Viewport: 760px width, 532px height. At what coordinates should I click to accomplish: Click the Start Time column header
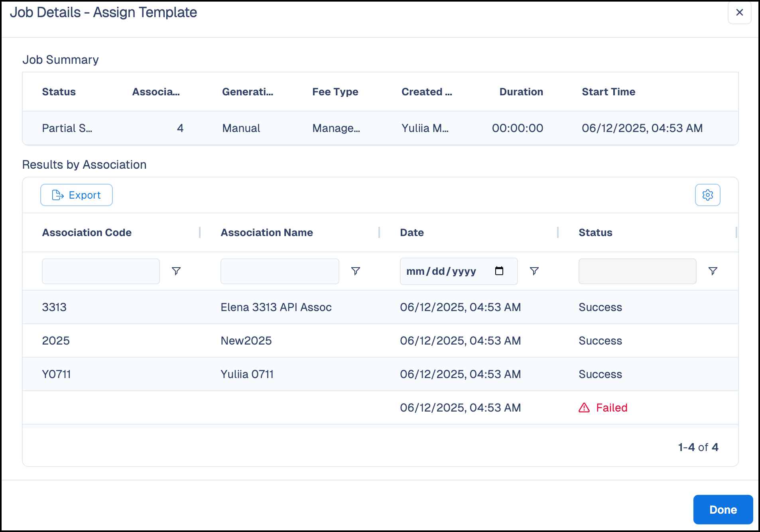click(608, 92)
